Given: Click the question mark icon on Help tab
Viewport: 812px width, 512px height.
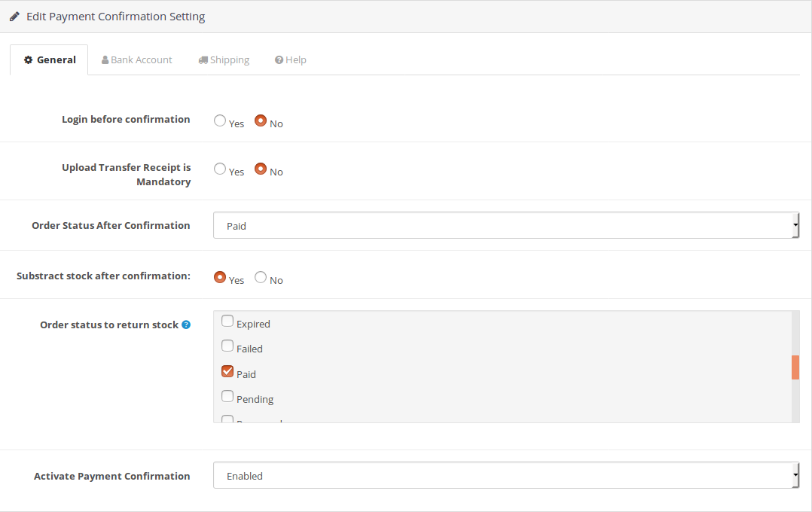Looking at the screenshot, I should click(279, 60).
